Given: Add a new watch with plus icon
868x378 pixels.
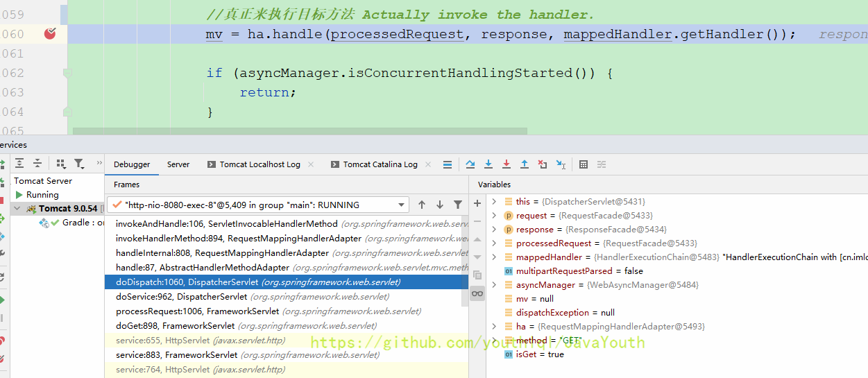Looking at the screenshot, I should [477, 203].
